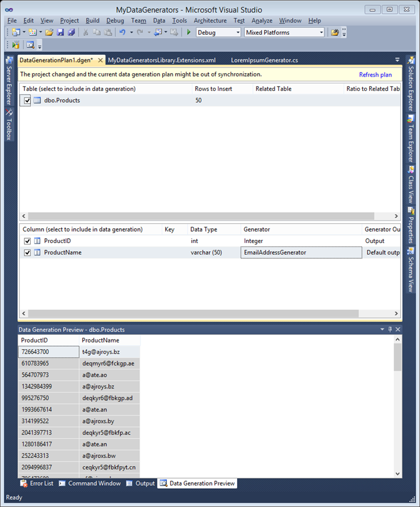The height and width of the screenshot is (507, 420).
Task: Click the Cut scissors icon
Action: [86, 32]
